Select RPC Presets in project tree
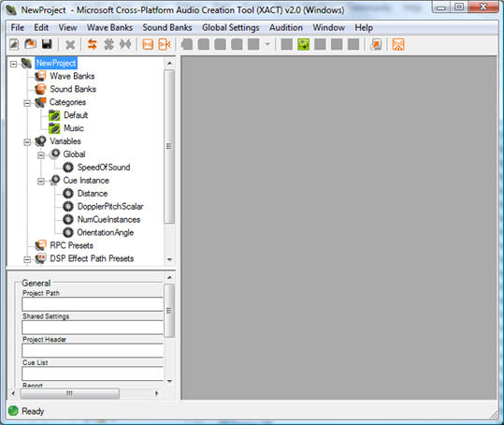 (71, 245)
